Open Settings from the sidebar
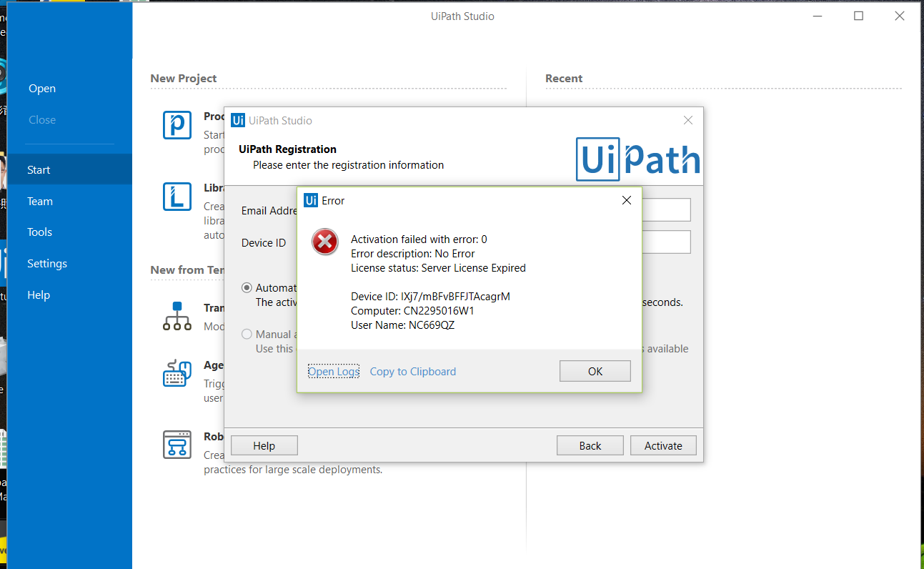924x569 pixels. pos(46,263)
